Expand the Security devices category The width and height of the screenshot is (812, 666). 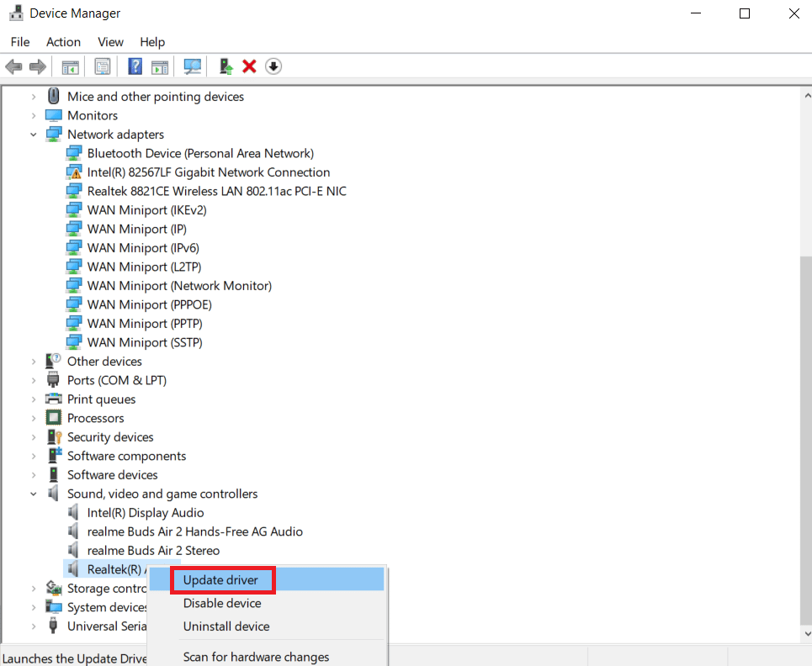[34, 437]
